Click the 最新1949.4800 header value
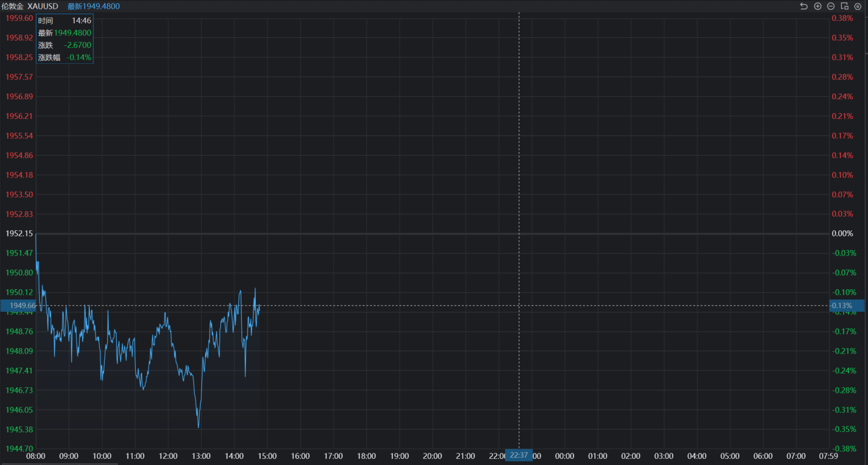The height and width of the screenshot is (465, 868). pyautogui.click(x=94, y=6)
